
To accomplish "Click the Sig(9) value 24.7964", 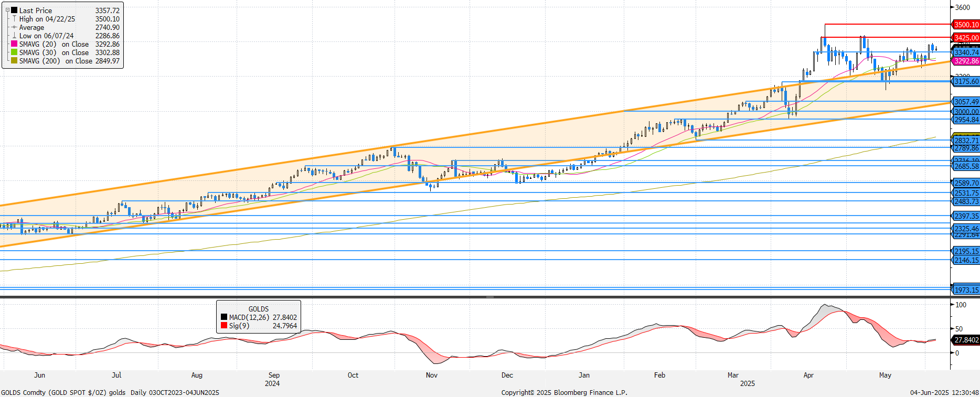I will click(285, 326).
